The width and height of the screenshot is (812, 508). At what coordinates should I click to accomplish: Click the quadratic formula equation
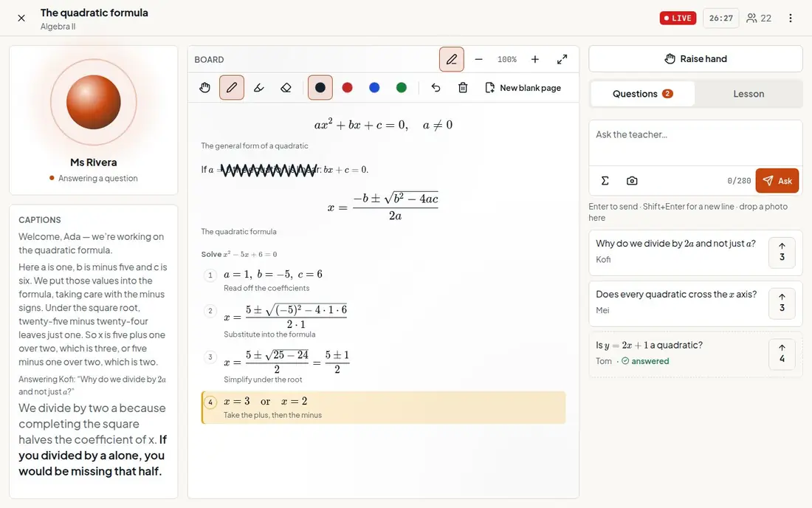(382, 207)
